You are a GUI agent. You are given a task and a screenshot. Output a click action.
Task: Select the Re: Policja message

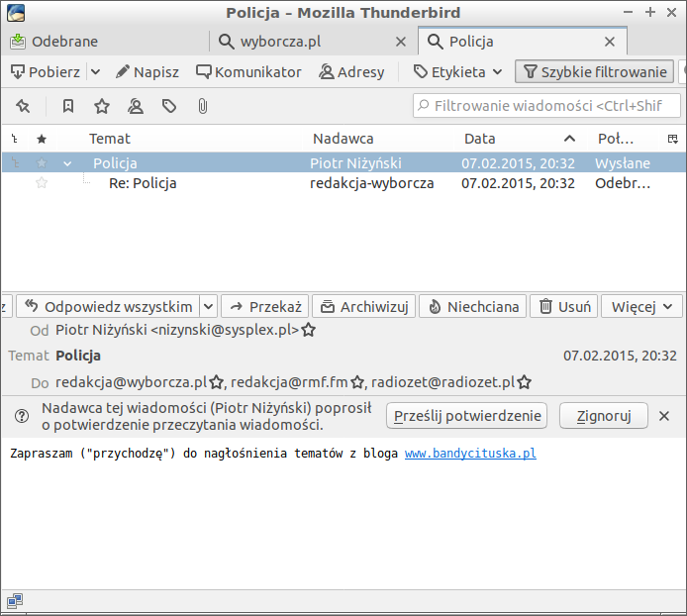(143, 183)
